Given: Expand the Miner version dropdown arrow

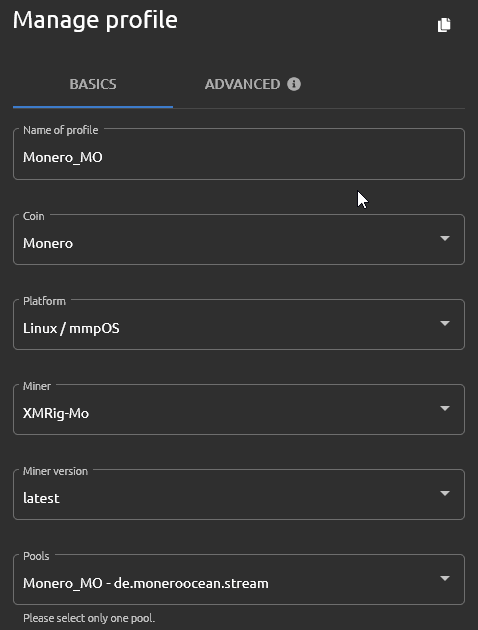Looking at the screenshot, I should pyautogui.click(x=445, y=493).
